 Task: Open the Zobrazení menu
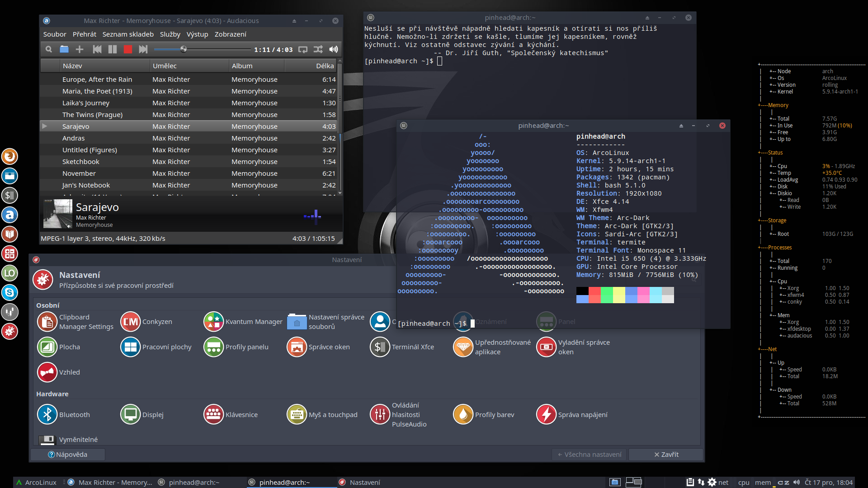[x=231, y=34]
